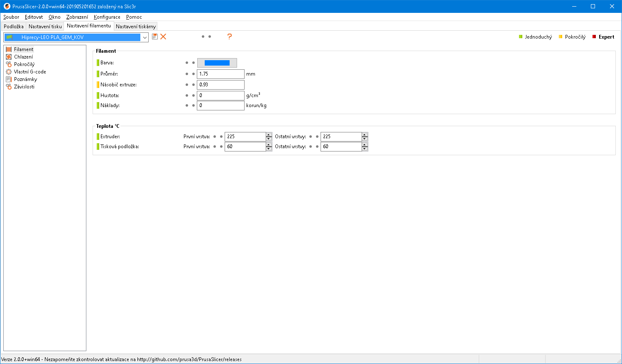Open the Konfigurace menu
Screen dimensions: 622x364
pos(107,17)
